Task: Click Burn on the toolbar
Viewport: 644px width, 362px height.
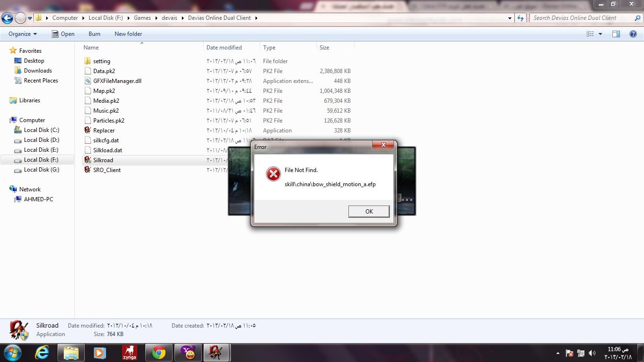Action: coord(94,34)
